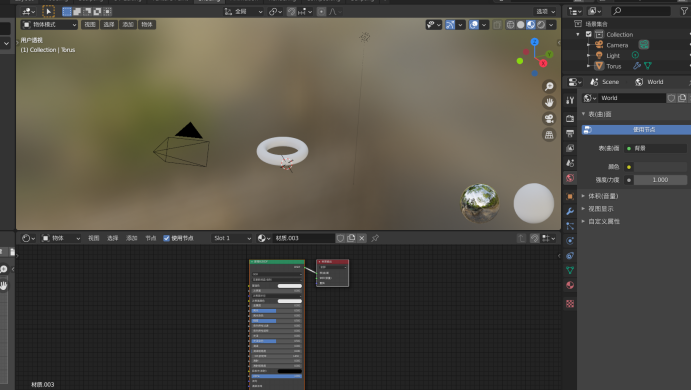Toggle snapping magnet icon
691x390 pixels.
pos(291,11)
